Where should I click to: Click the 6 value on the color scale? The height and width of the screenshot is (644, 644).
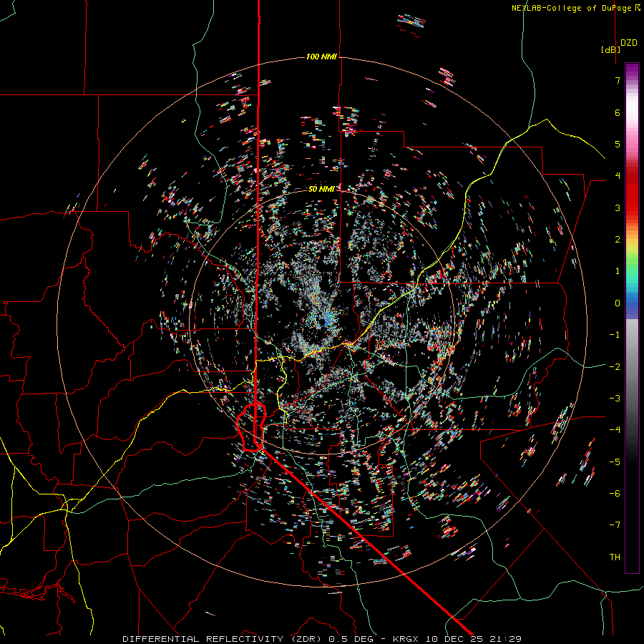(x=618, y=112)
